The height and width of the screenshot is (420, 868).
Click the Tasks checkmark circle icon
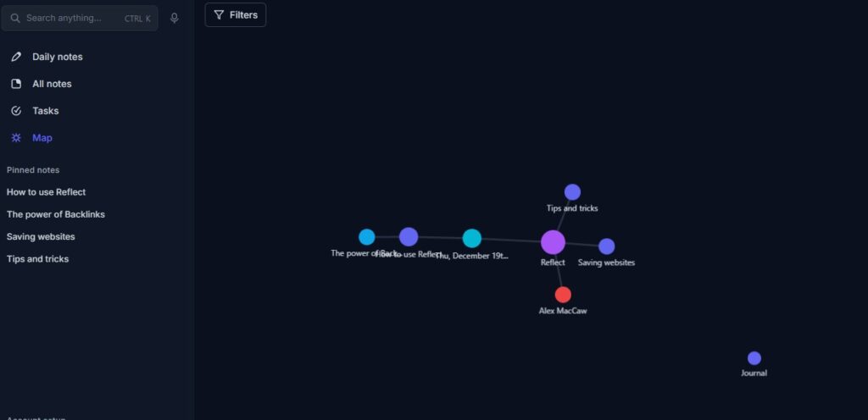[16, 111]
